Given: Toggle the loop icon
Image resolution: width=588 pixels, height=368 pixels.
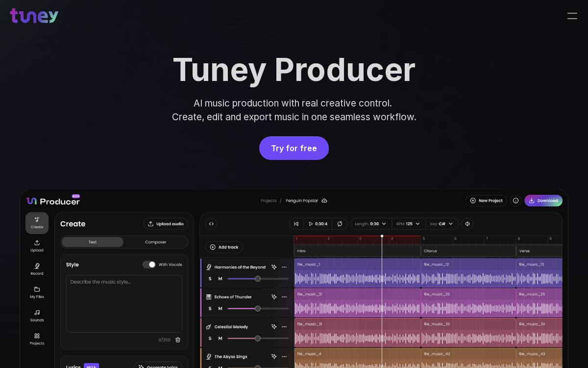Looking at the screenshot, I should [340, 224].
